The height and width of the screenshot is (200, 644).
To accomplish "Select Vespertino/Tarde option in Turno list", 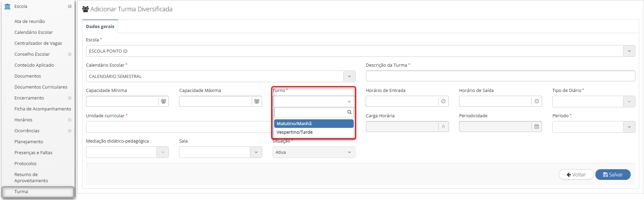I will 314,132.
